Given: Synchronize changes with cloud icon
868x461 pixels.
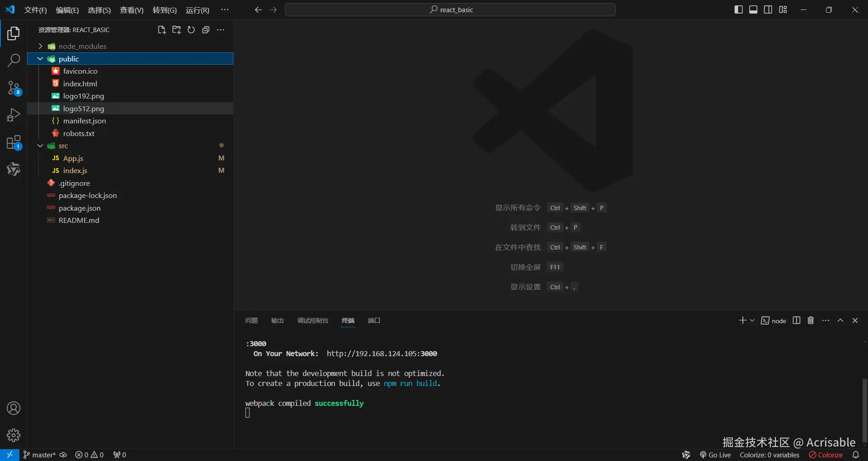Looking at the screenshot, I should pos(63,455).
